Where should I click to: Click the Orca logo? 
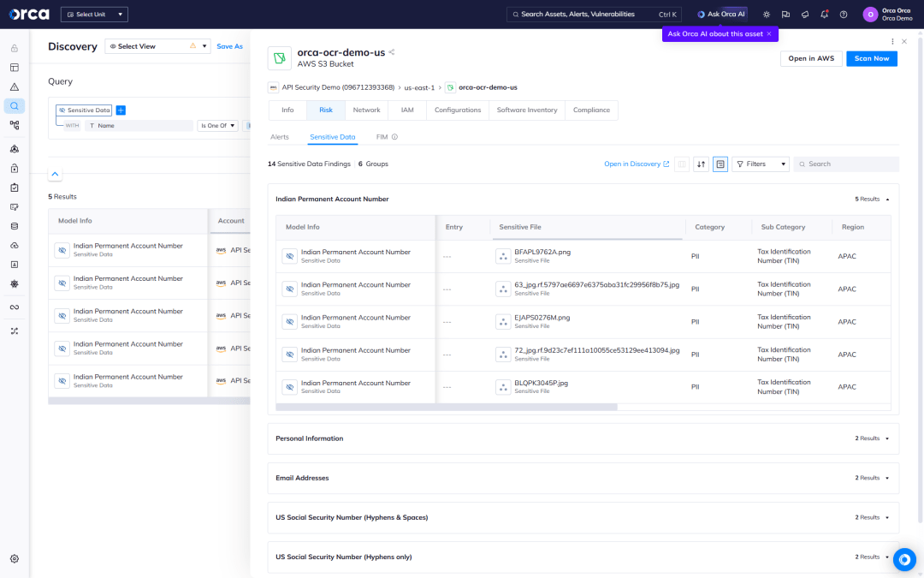29,15
